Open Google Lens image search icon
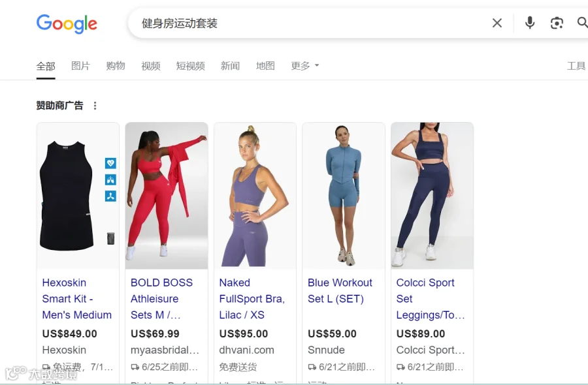This screenshot has height=385, width=588. [557, 23]
